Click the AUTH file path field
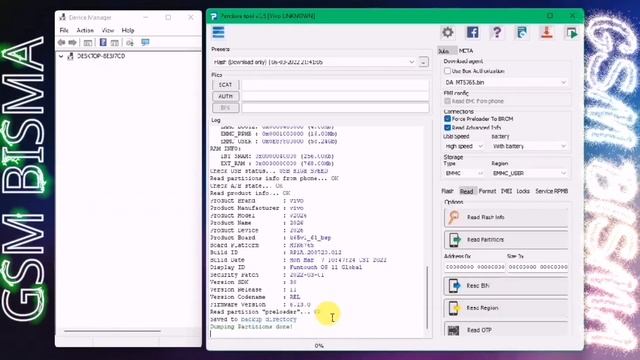The width and height of the screenshot is (640, 360). (x=335, y=96)
